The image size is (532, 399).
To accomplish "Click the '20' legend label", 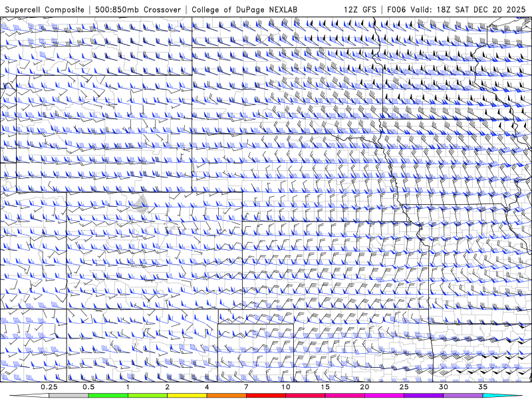I will pos(364,387).
